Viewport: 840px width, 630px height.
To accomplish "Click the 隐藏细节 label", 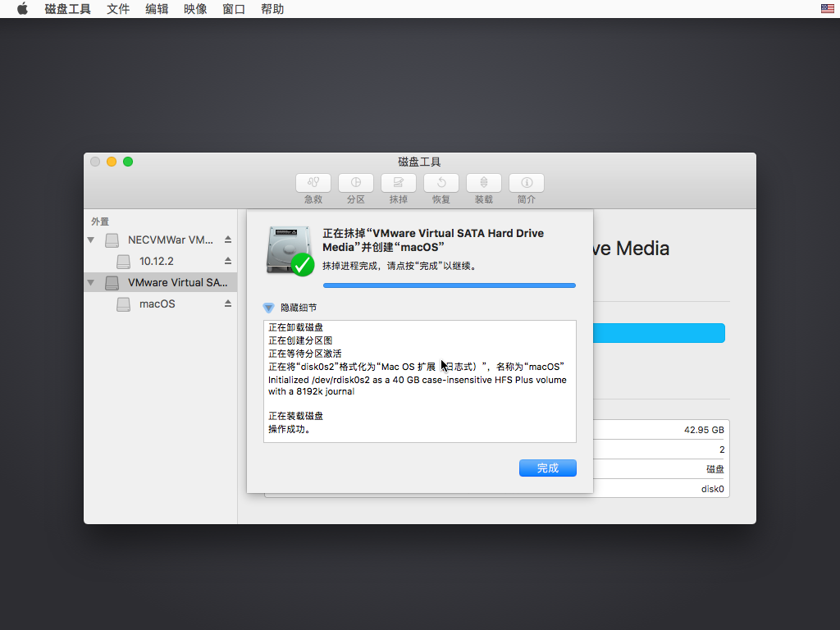I will 299,308.
